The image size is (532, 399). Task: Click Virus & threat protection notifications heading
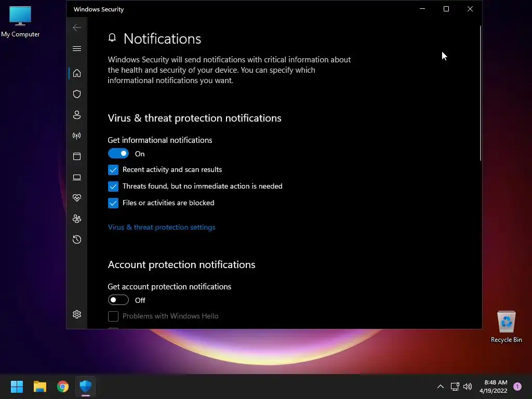click(x=194, y=118)
